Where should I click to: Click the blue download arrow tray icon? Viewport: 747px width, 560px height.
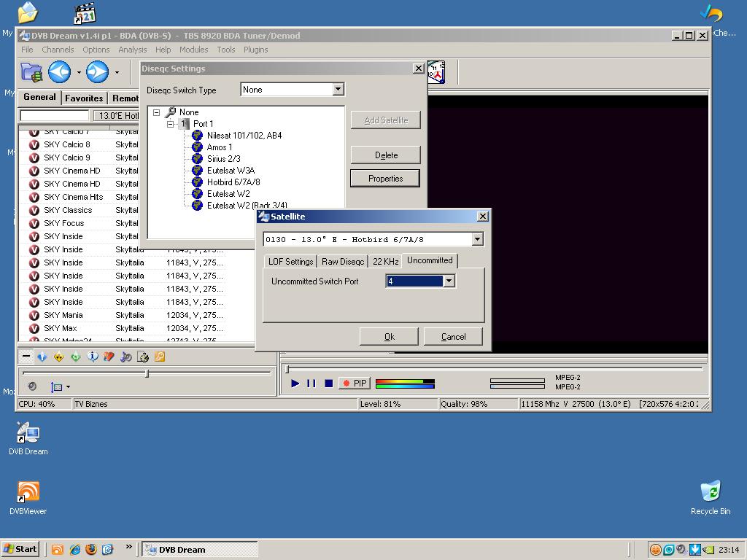click(x=695, y=550)
